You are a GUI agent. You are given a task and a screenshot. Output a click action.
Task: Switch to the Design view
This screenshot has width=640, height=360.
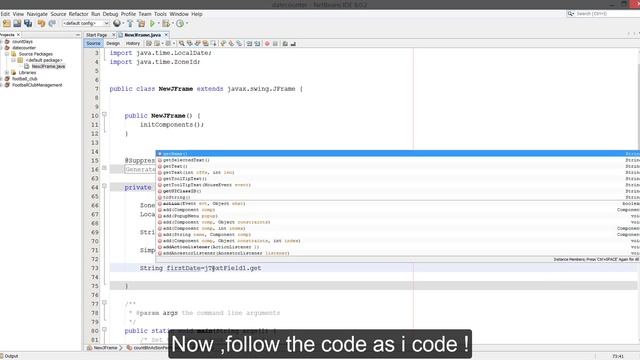point(113,43)
